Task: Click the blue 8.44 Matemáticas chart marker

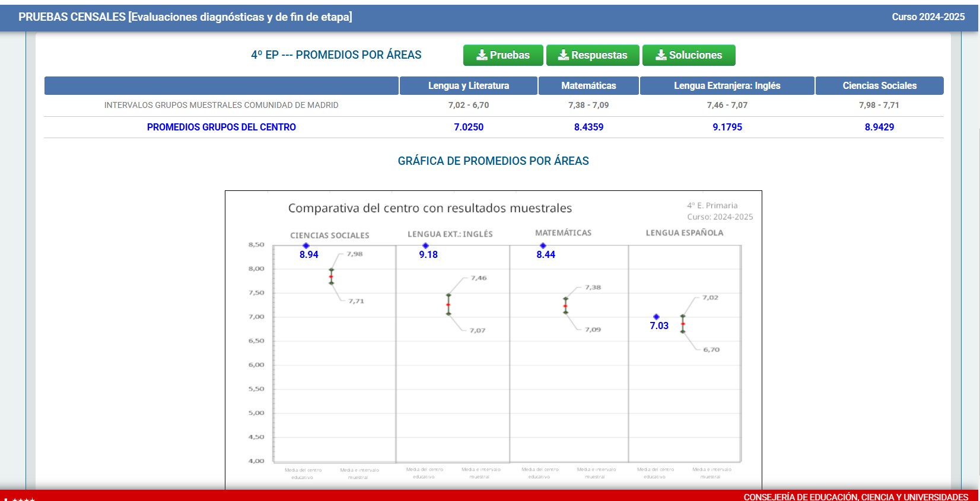Action: click(543, 245)
